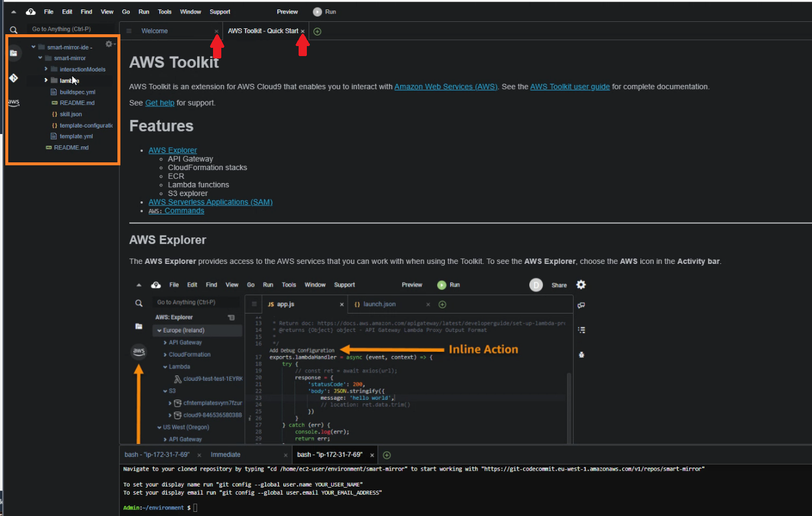The height and width of the screenshot is (516, 812).
Task: Close the active bash terminal tab
Action: click(372, 455)
